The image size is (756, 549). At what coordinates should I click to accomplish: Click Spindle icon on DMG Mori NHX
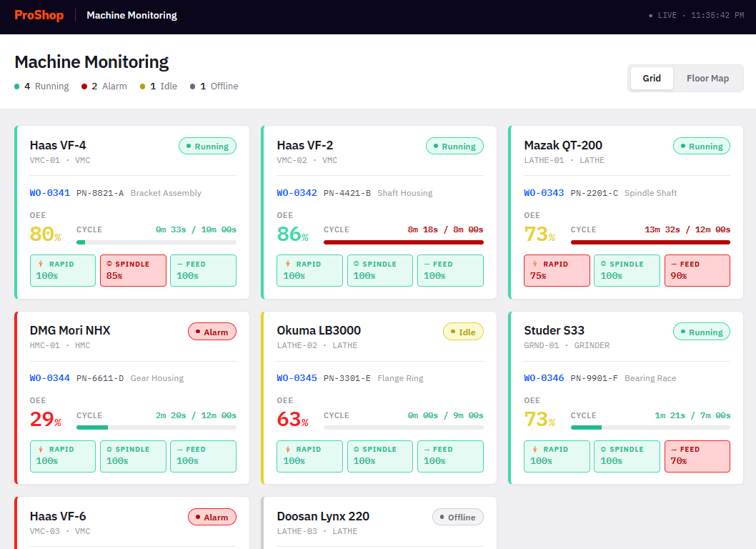pos(109,449)
